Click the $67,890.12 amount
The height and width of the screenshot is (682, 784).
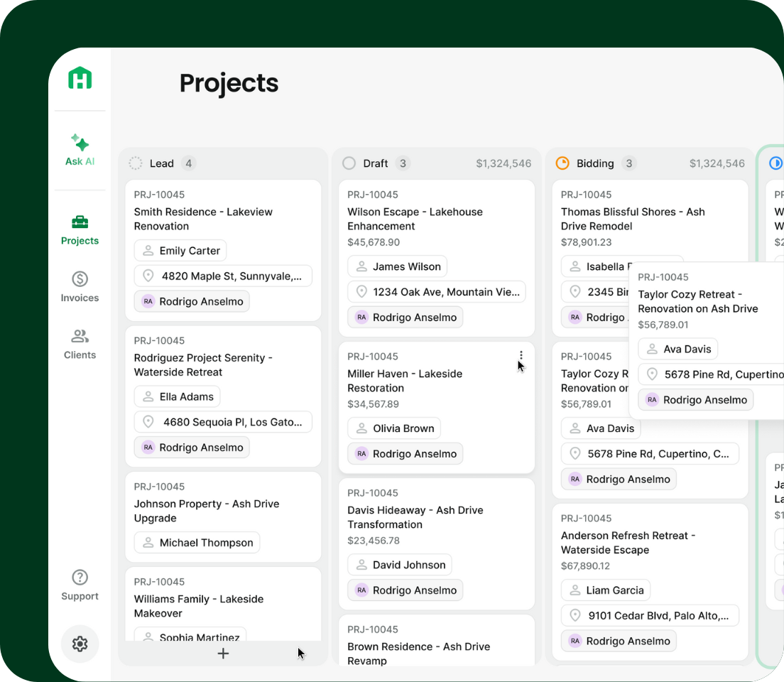585,566
